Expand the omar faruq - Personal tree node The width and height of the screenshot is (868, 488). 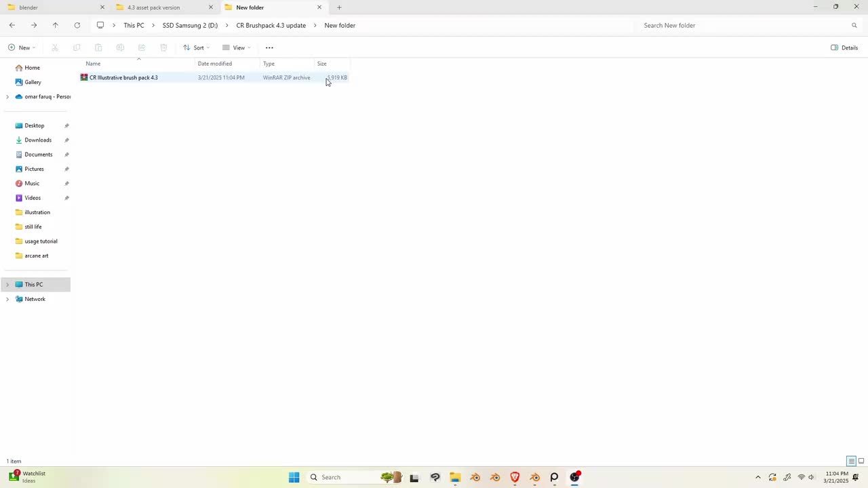point(7,97)
